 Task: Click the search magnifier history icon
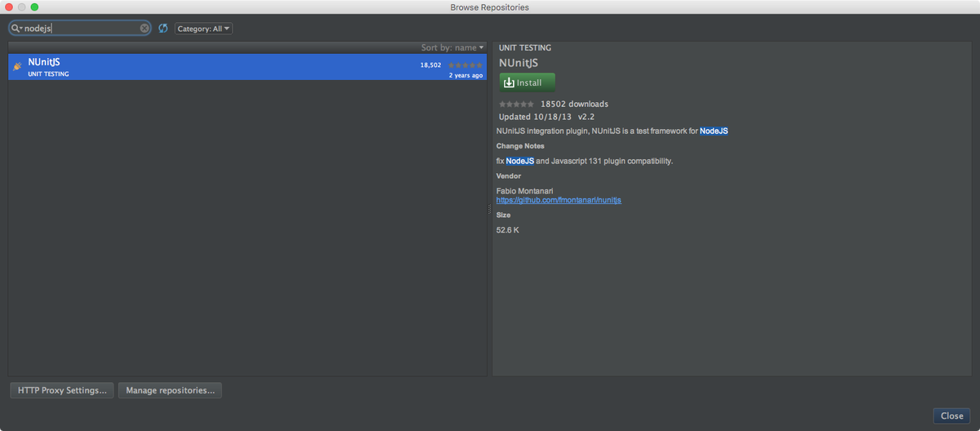click(x=16, y=28)
